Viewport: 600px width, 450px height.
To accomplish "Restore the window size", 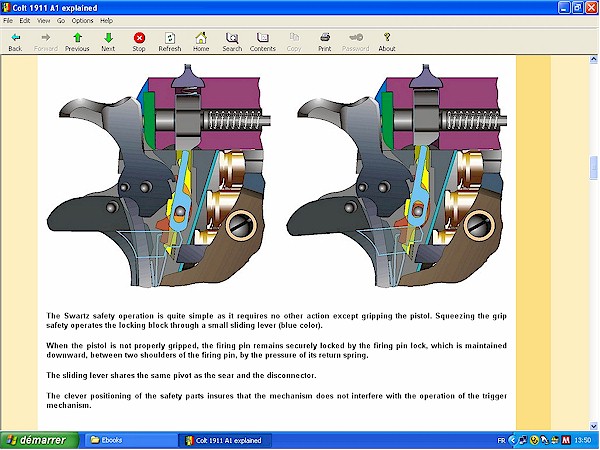I will pos(578,8).
